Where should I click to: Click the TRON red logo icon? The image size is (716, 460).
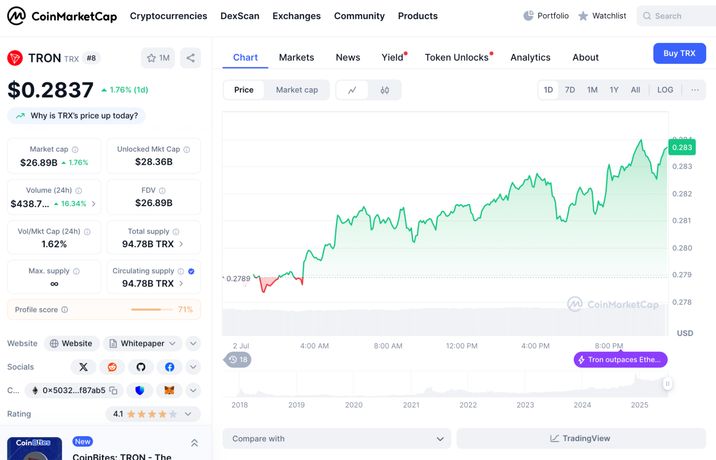tap(15, 58)
